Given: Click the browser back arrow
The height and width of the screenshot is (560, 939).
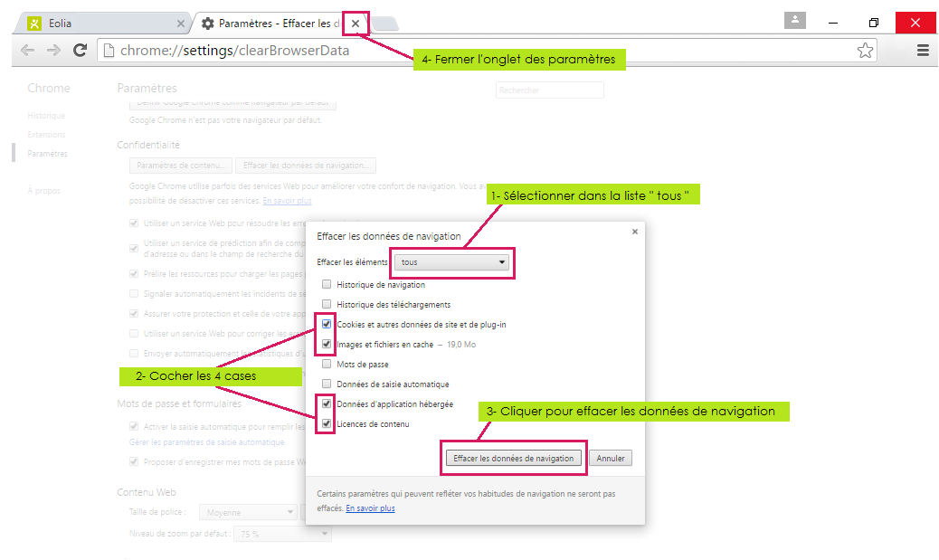Looking at the screenshot, I should click(27, 51).
